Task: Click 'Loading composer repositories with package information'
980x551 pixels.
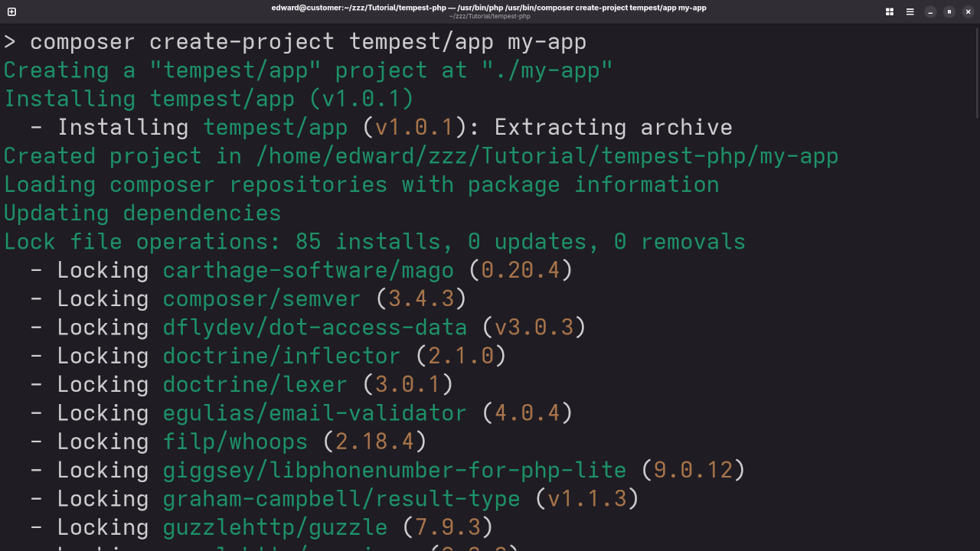Action: [361, 184]
